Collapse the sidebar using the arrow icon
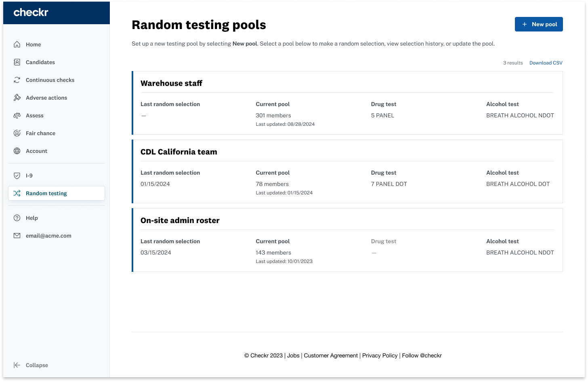Viewport: 588px width, 382px height. 17,365
